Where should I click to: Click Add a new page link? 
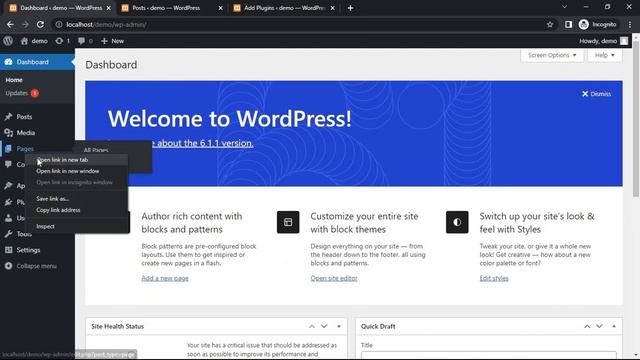coord(165,278)
